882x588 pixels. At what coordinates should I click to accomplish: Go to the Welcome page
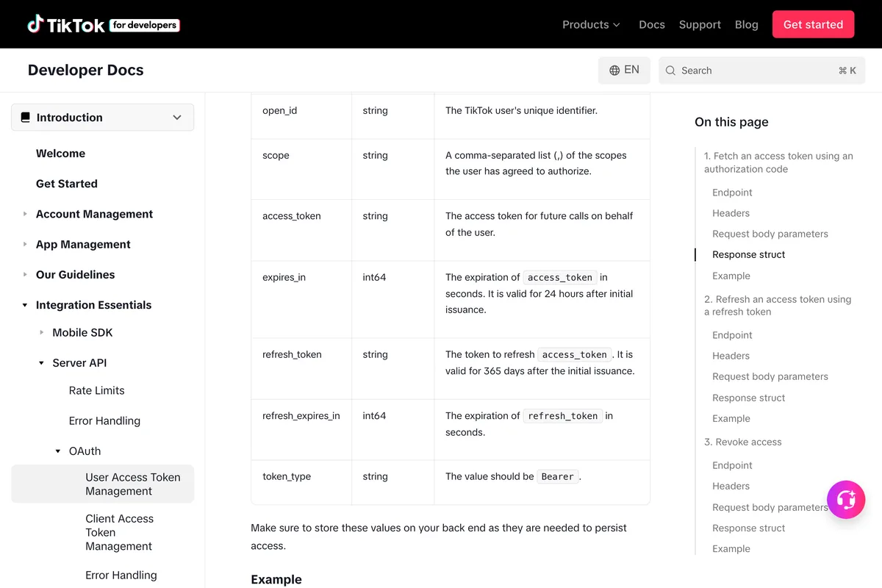pyautogui.click(x=60, y=154)
